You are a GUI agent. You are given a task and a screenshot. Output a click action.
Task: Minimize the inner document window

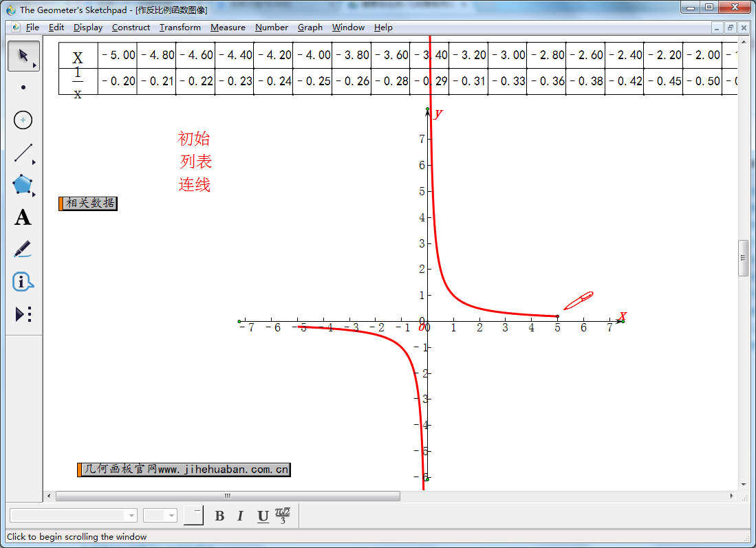point(717,28)
